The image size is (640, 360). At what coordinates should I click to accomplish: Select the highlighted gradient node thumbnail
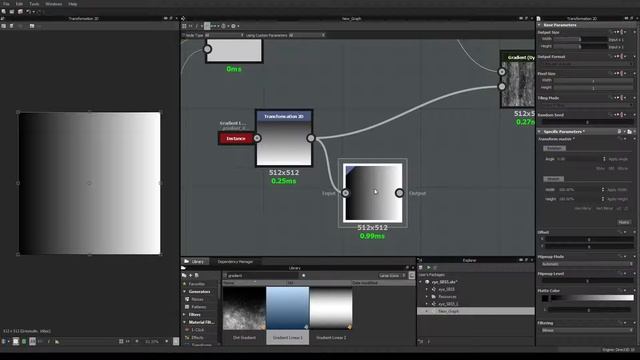[373, 193]
